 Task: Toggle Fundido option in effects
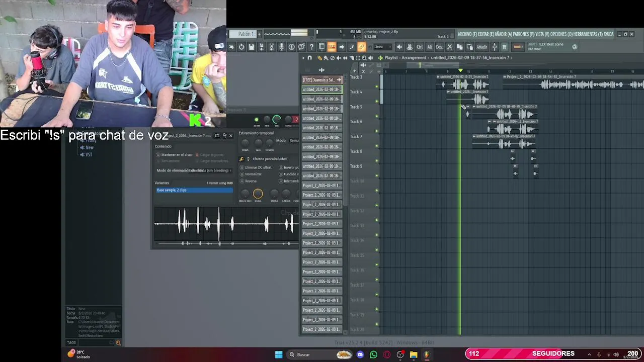[289, 174]
